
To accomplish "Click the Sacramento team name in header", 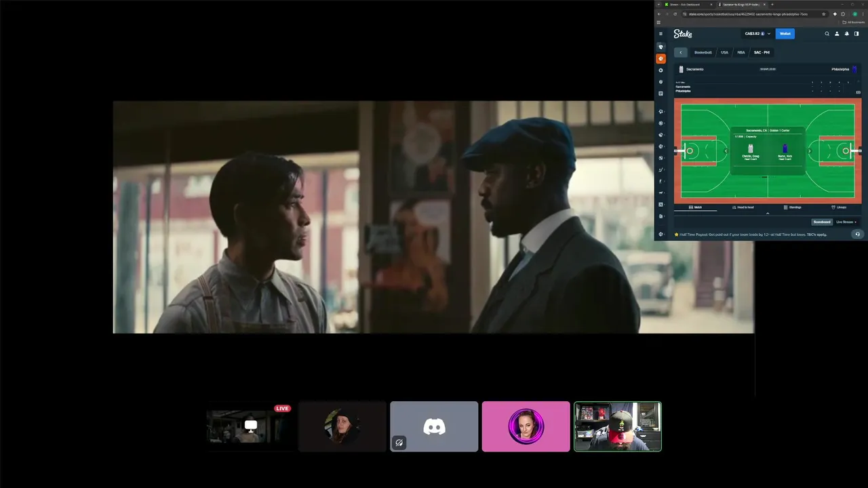I will pos(694,69).
